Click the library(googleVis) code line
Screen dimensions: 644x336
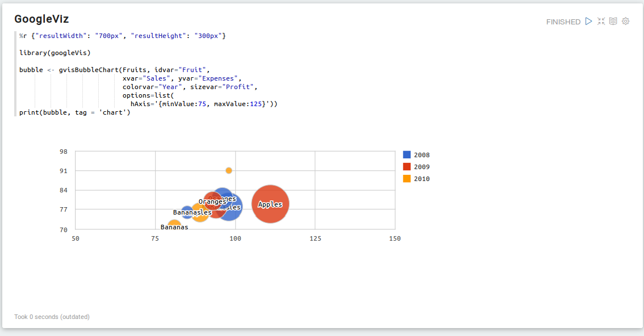[55, 53]
